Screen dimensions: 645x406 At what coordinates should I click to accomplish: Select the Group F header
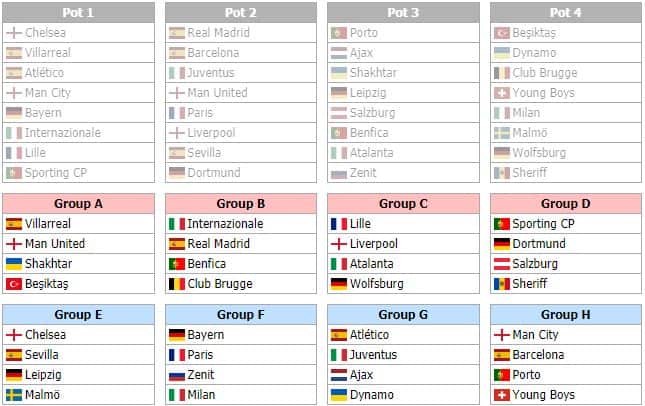[x=241, y=315]
